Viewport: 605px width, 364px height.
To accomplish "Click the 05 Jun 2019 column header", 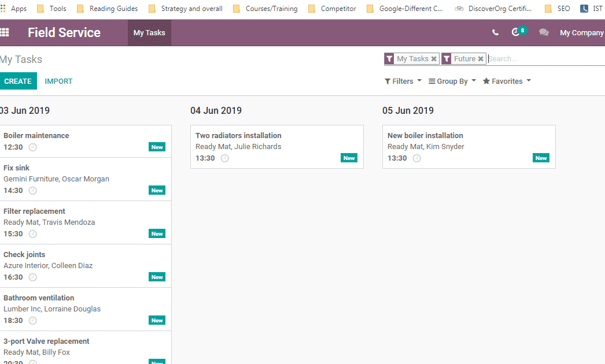I will click(408, 111).
